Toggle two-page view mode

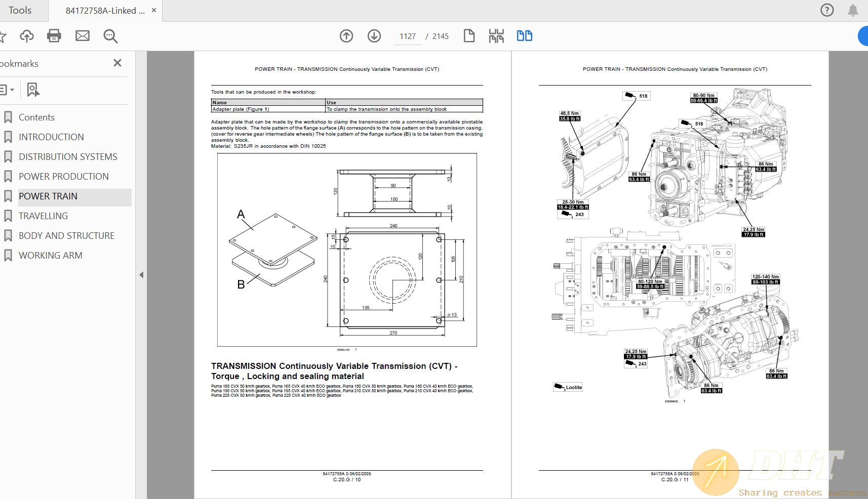[x=524, y=36]
